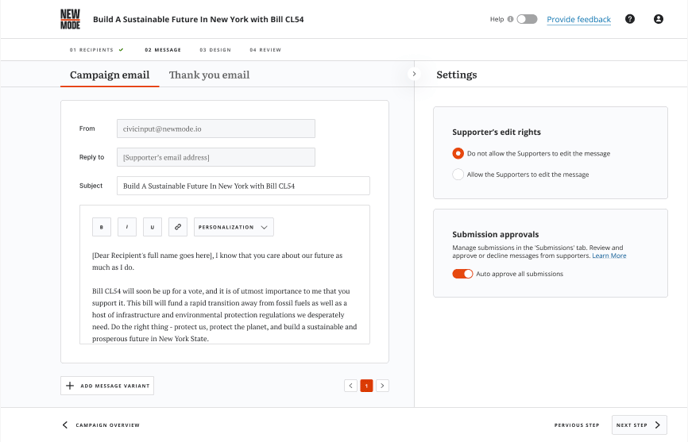Toggle the Help switch
The image size is (688, 442).
point(527,19)
